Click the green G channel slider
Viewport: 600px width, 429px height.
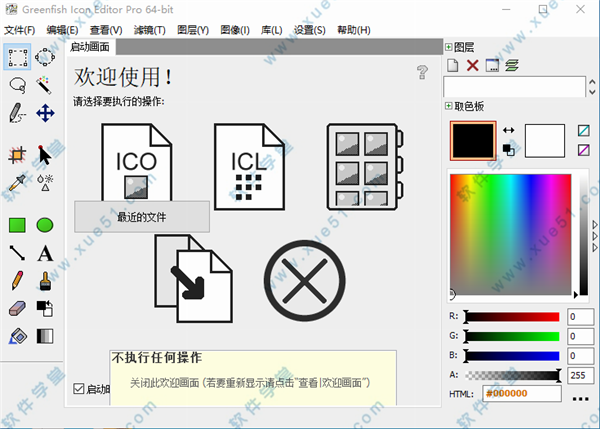[512, 336]
